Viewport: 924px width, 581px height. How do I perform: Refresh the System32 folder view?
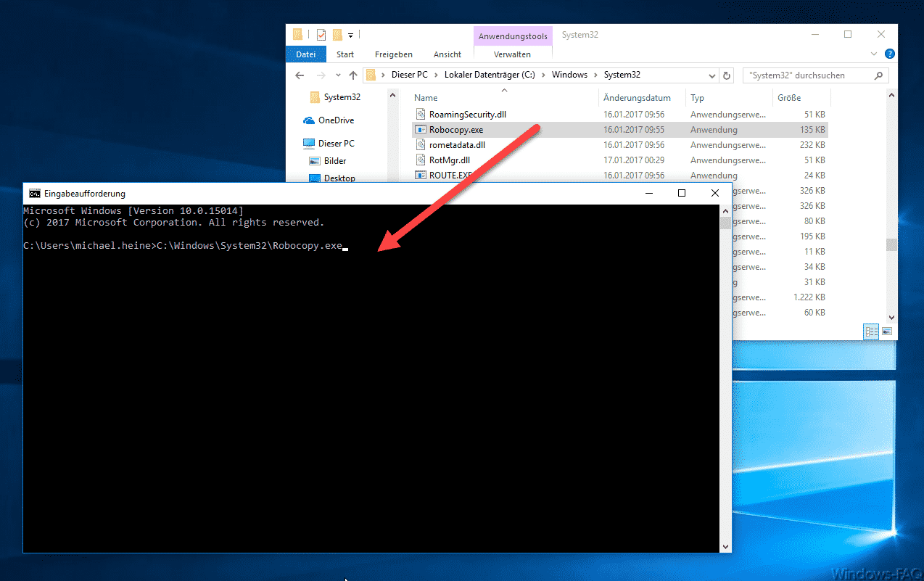(727, 75)
